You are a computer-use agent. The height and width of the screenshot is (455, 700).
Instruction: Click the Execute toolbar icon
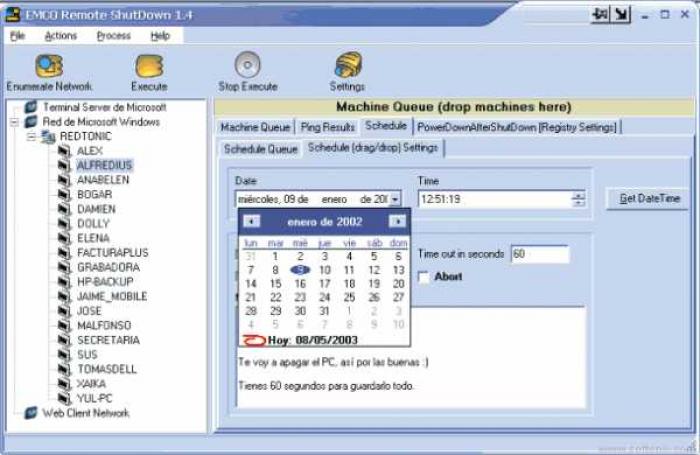(149, 66)
